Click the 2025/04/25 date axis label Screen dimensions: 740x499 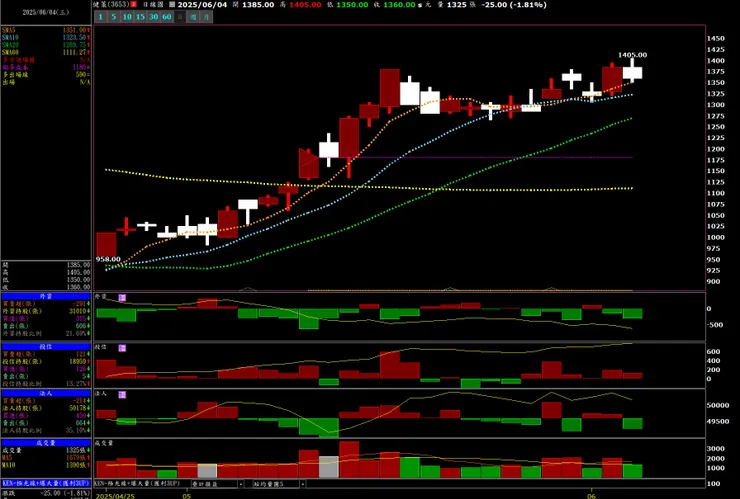click(x=115, y=496)
